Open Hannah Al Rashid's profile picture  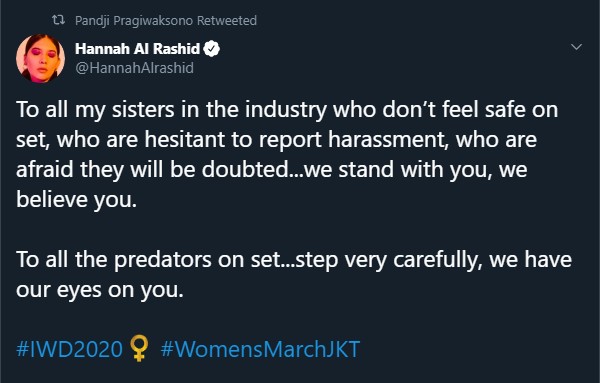pyautogui.click(x=40, y=59)
